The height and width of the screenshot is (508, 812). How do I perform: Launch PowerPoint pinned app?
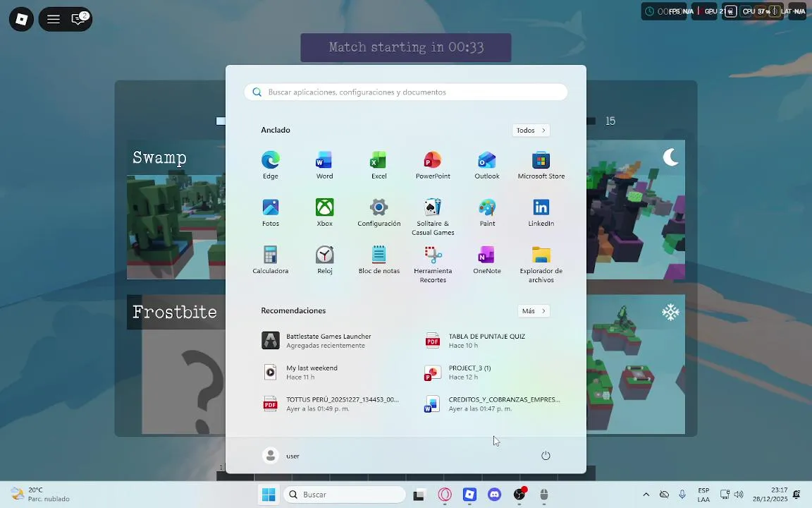coord(432,165)
